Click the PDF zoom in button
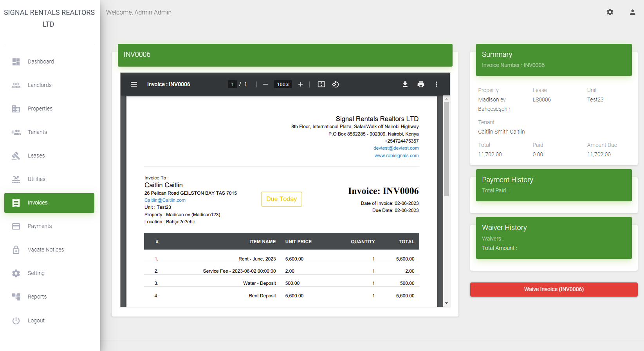This screenshot has width=644, height=351. [301, 84]
